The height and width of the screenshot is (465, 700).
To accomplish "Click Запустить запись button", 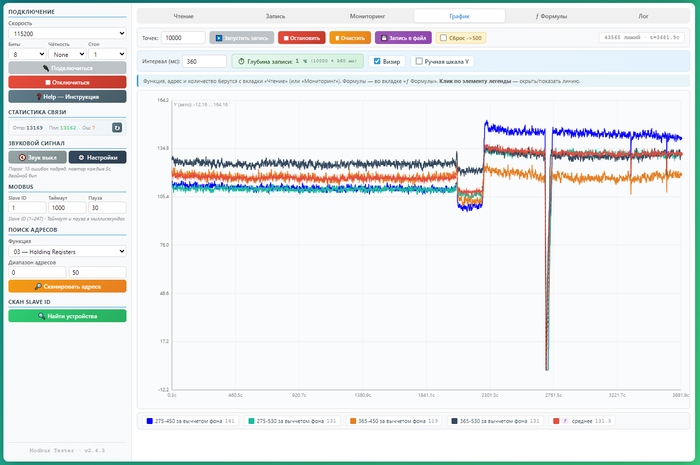I will [242, 38].
